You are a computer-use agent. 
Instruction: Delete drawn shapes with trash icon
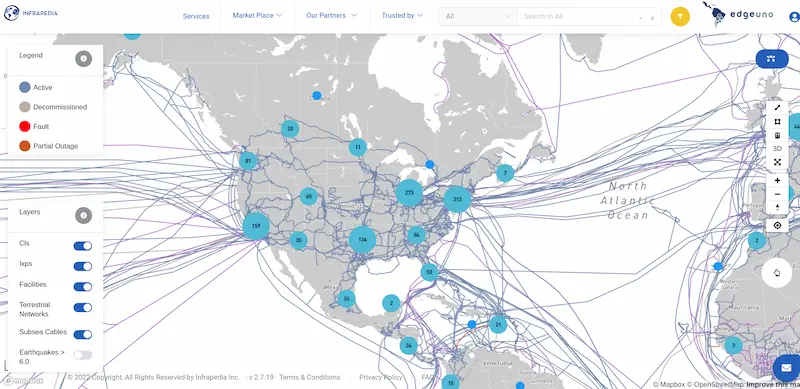[x=777, y=135]
